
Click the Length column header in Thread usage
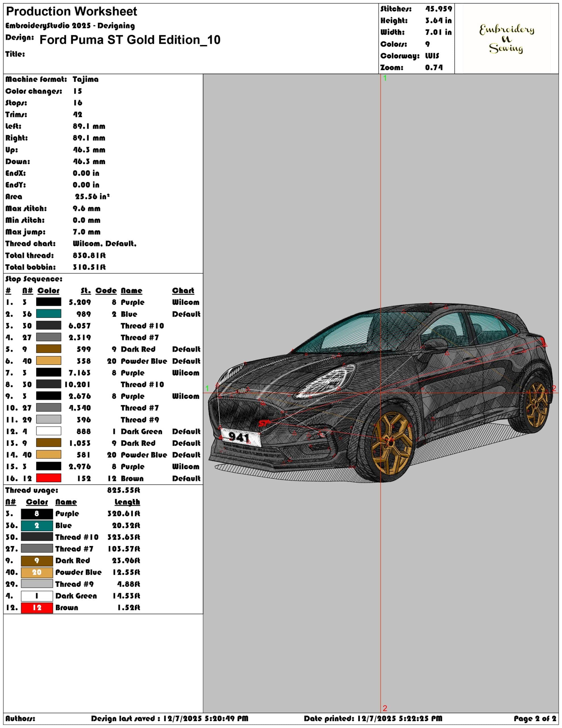127,502
